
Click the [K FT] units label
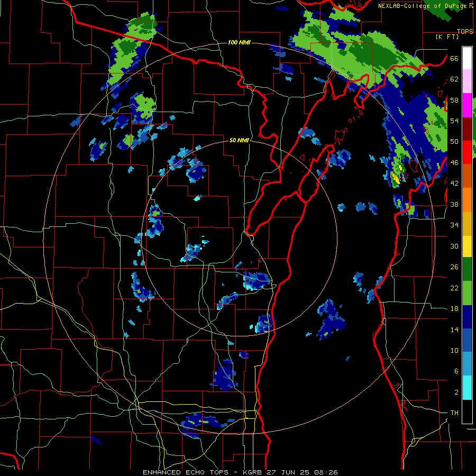pyautogui.click(x=447, y=37)
